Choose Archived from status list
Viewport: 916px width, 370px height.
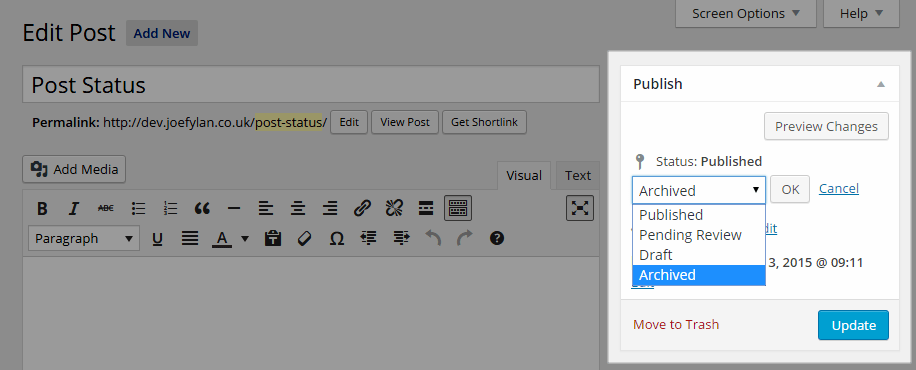pos(699,275)
